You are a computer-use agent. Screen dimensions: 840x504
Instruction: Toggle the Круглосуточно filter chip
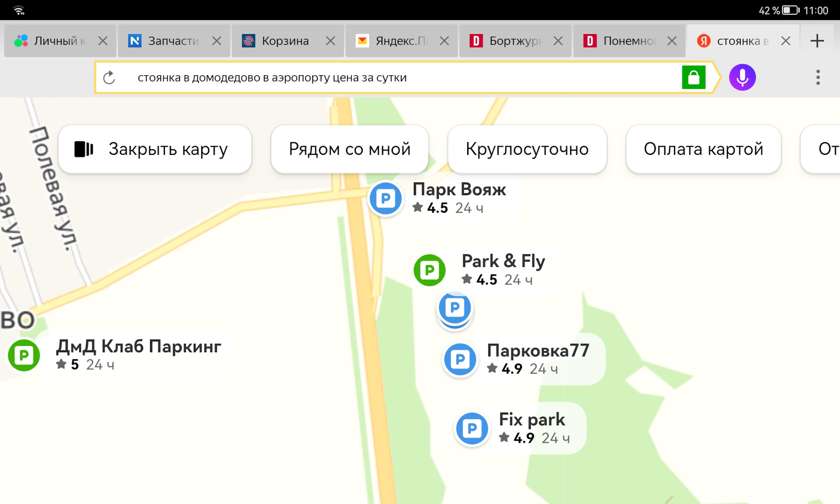point(527,149)
